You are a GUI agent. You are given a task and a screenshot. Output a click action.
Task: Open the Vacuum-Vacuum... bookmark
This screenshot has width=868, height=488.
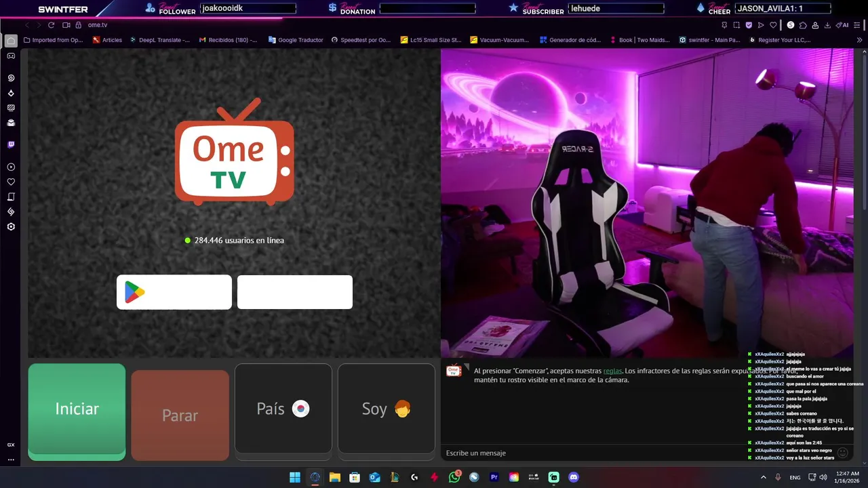click(x=499, y=40)
